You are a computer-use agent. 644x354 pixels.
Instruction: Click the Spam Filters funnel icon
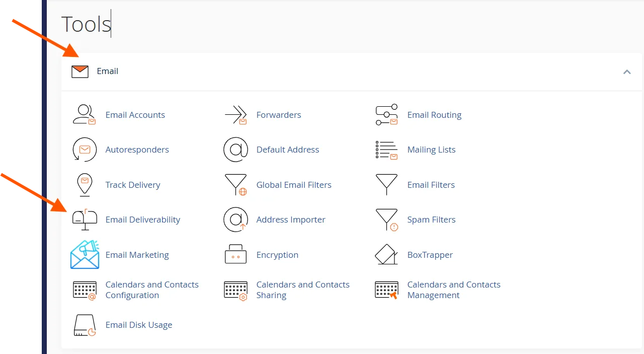pyautogui.click(x=386, y=220)
